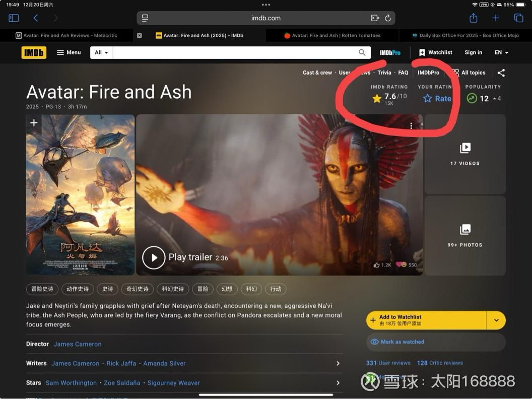Go back with Safari's back arrow

36,18
